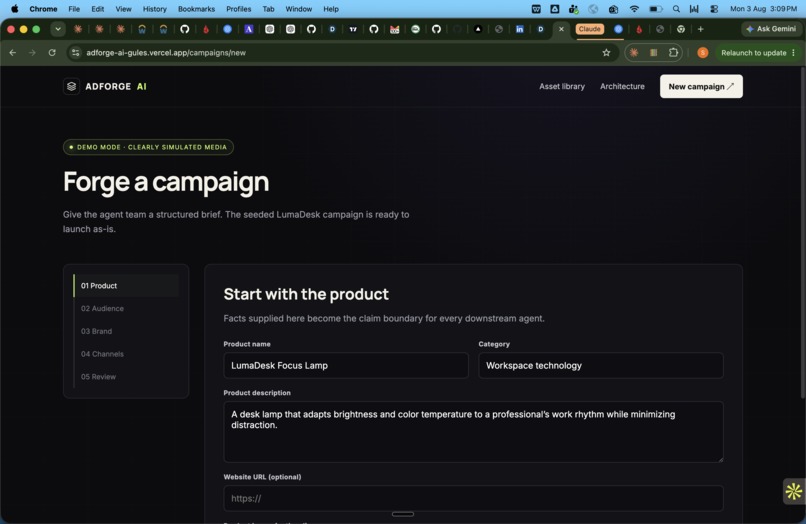Open the Asset library link
Image resolution: width=806 pixels, height=524 pixels.
point(562,86)
